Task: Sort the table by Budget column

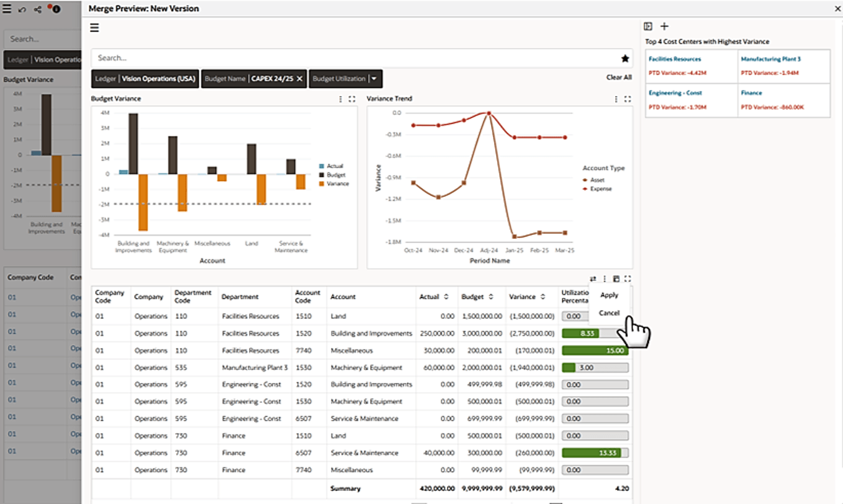Action: (x=490, y=297)
